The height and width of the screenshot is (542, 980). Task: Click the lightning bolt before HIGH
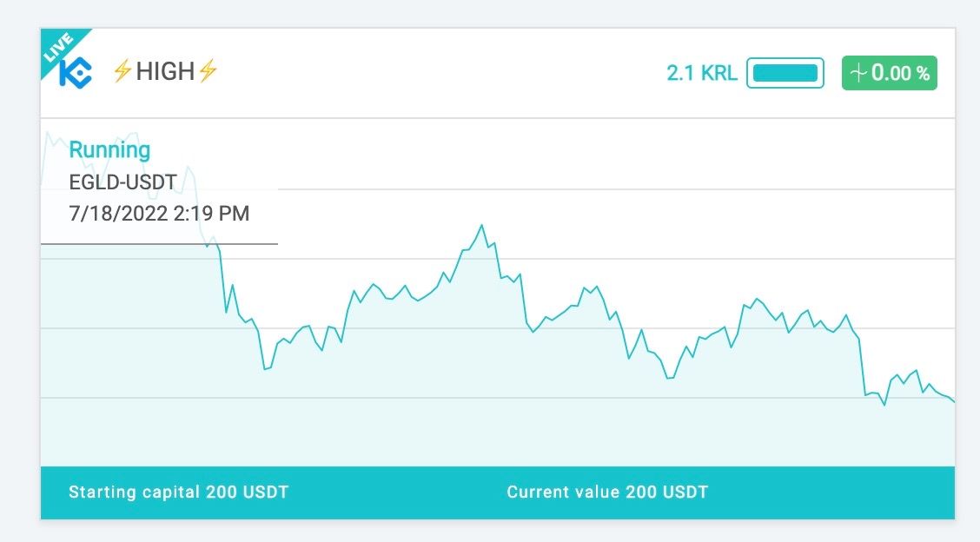(122, 71)
